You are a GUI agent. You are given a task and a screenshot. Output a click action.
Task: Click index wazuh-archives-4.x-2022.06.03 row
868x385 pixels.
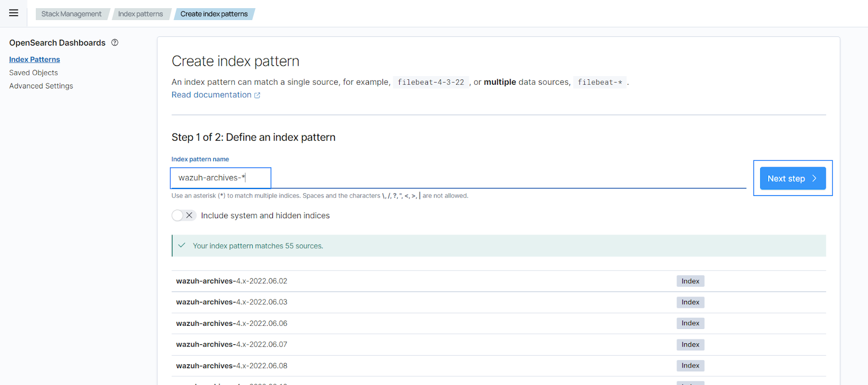pyautogui.click(x=232, y=302)
